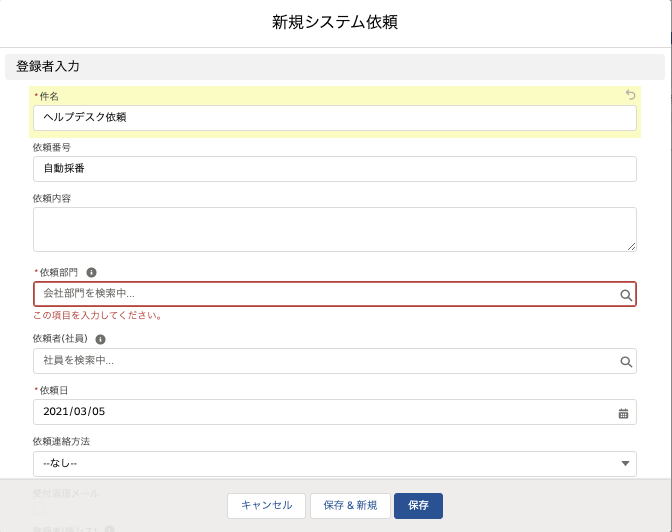672x532 pixels.
Task: Open calendar picker for 依頼日
Action: pyautogui.click(x=623, y=413)
